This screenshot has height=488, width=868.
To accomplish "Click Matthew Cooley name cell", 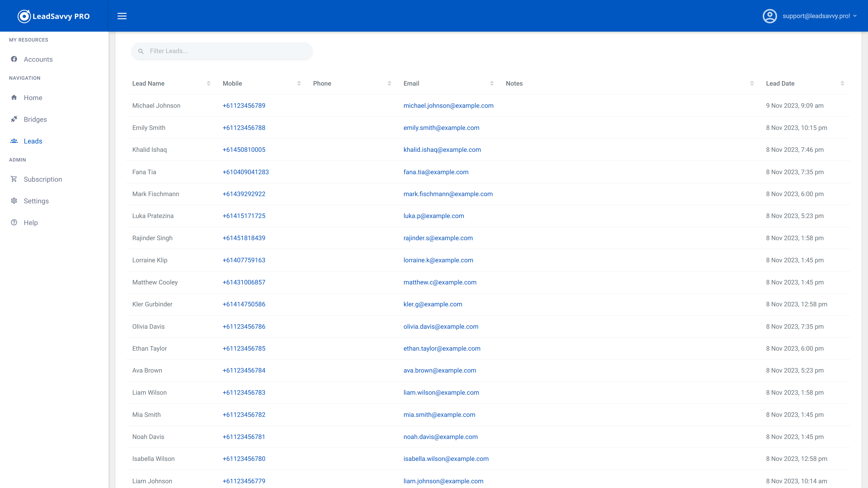I will point(155,282).
